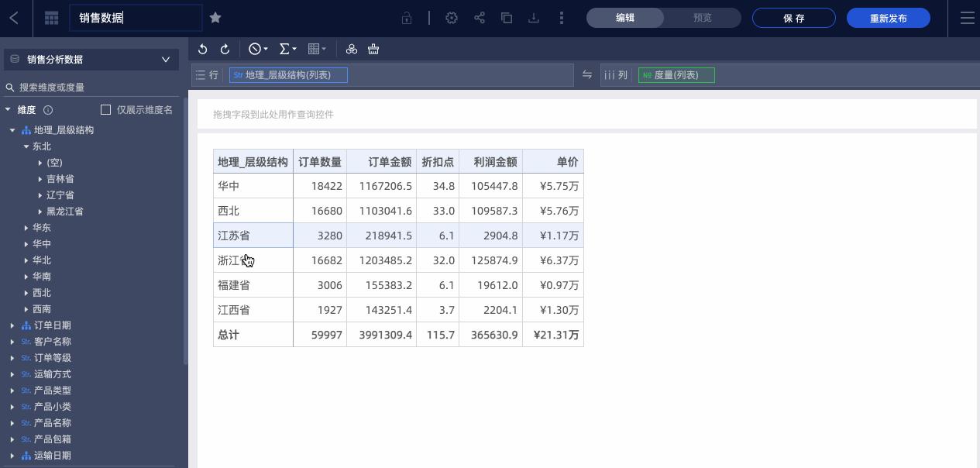Click the share icon in the top bar
Image resolution: width=980 pixels, height=468 pixels.
tap(480, 17)
